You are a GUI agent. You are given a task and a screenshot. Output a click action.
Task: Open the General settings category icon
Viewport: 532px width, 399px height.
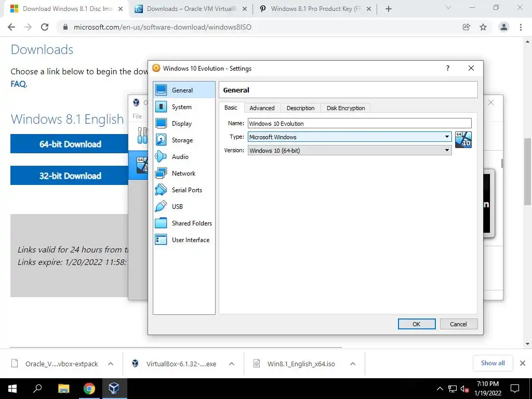(161, 90)
